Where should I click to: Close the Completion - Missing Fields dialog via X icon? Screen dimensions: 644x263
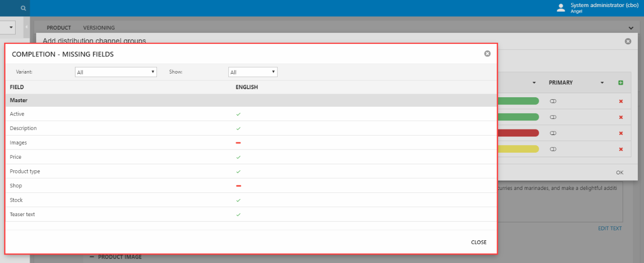[x=487, y=54]
